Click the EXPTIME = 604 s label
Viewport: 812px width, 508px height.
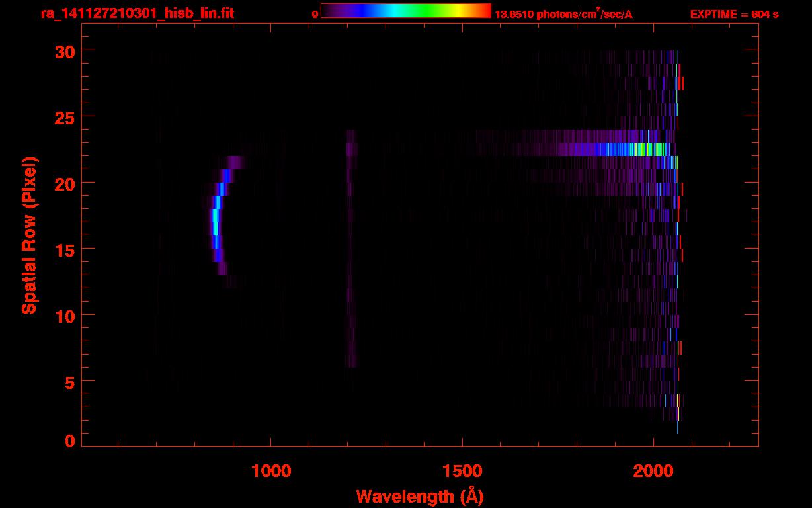click(734, 14)
